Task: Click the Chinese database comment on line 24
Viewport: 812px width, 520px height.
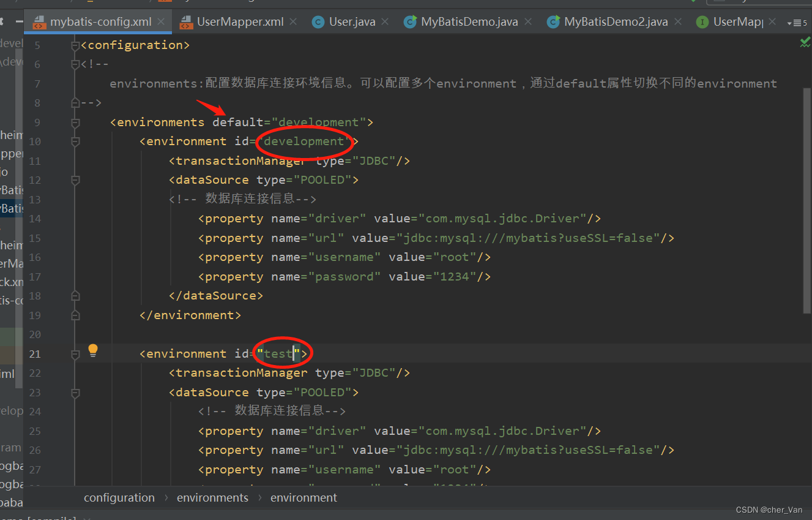Action: pos(272,412)
